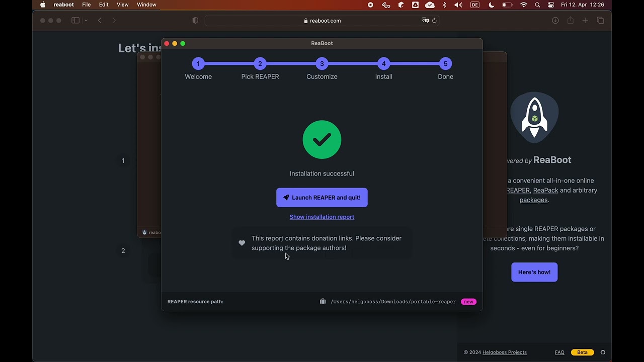644x362 pixels.
Task: Expand the Safari sidebar options chevron
Action: pos(86,21)
